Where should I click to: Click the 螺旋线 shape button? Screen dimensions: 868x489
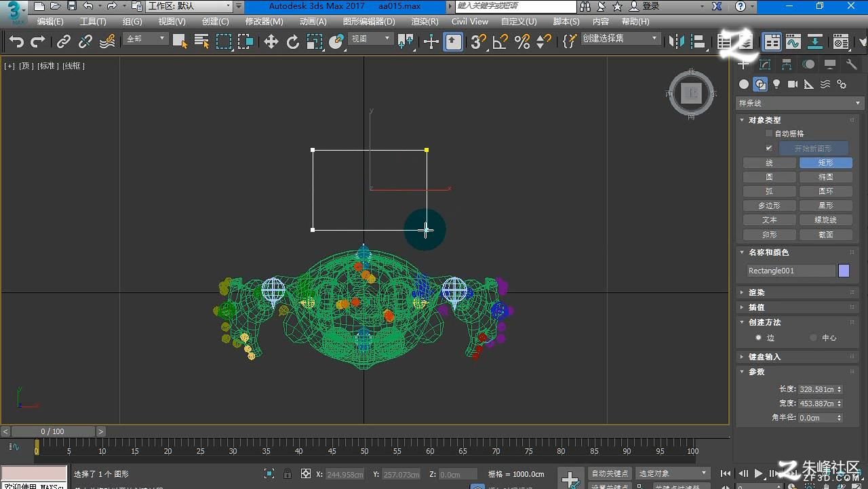tap(825, 220)
